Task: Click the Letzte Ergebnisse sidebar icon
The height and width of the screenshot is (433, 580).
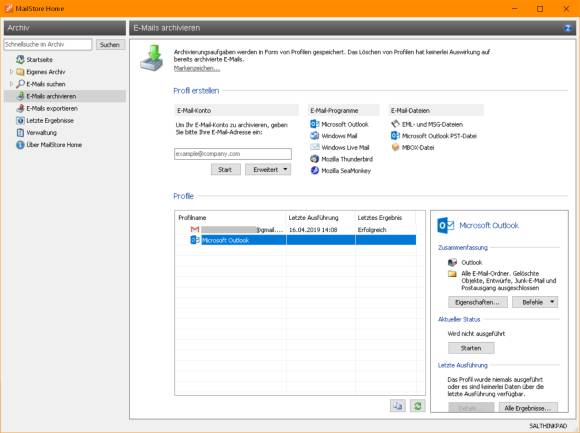Action: 20,121
